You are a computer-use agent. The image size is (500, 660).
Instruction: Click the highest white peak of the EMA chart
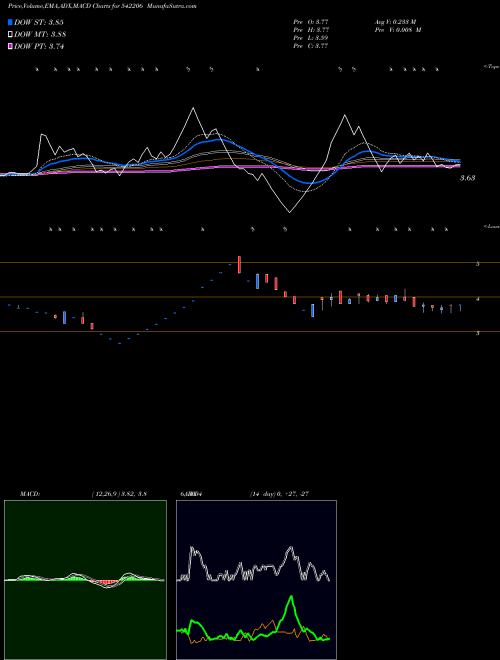(x=193, y=109)
